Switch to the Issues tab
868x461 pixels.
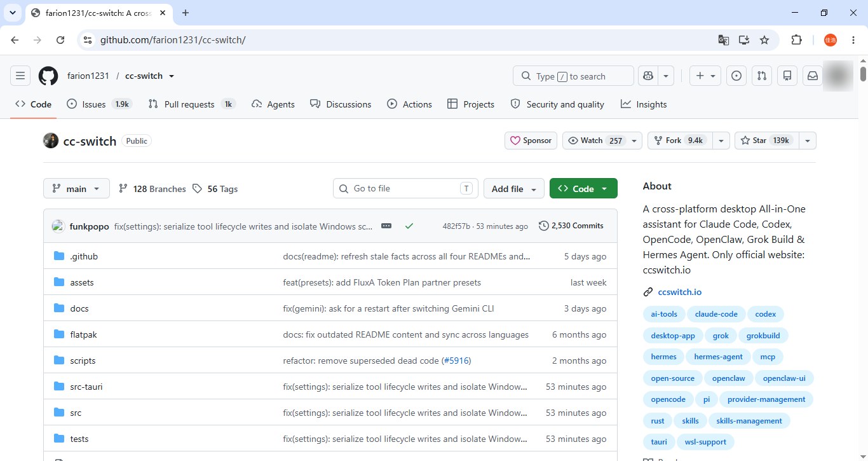click(x=98, y=104)
